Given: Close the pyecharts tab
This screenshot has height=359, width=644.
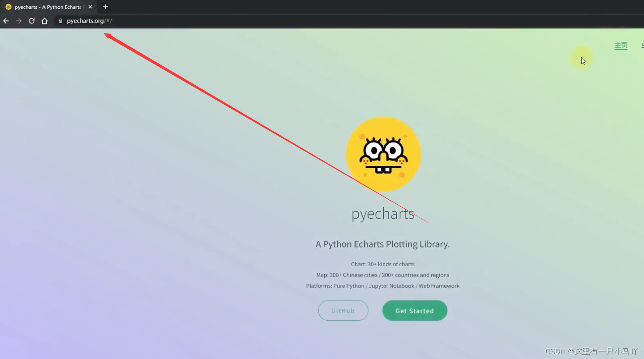Looking at the screenshot, I should (91, 7).
